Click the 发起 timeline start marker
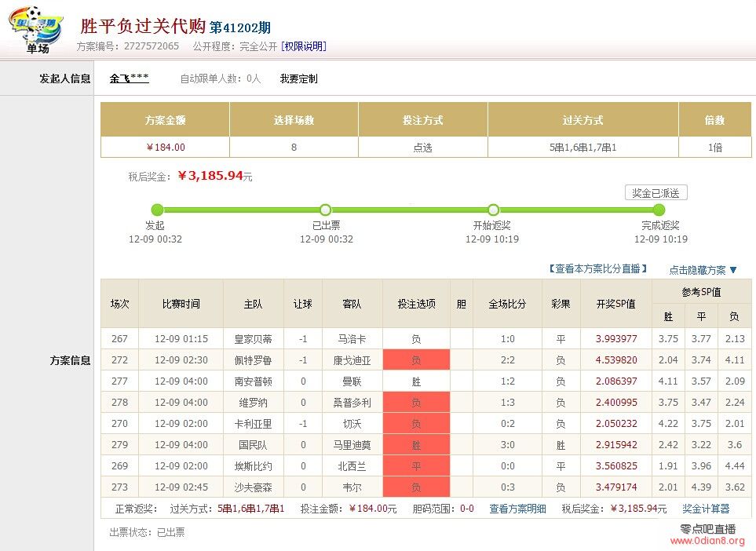 pos(157,210)
